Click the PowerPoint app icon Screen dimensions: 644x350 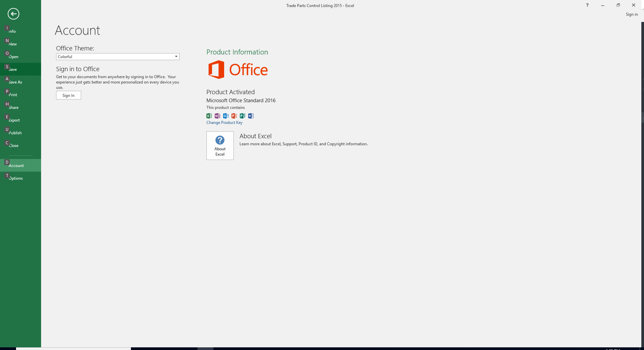tap(234, 116)
